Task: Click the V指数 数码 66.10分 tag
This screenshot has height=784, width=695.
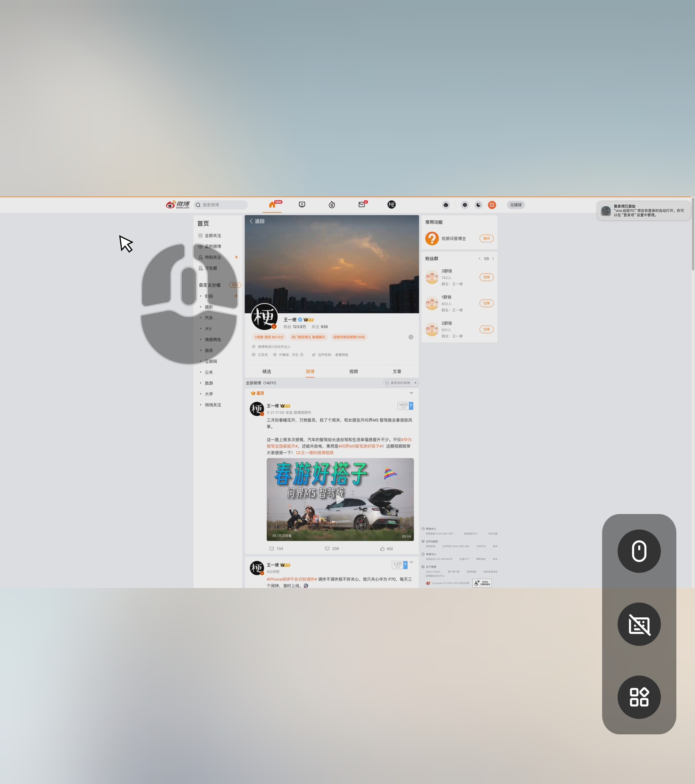Action: pyautogui.click(x=269, y=337)
